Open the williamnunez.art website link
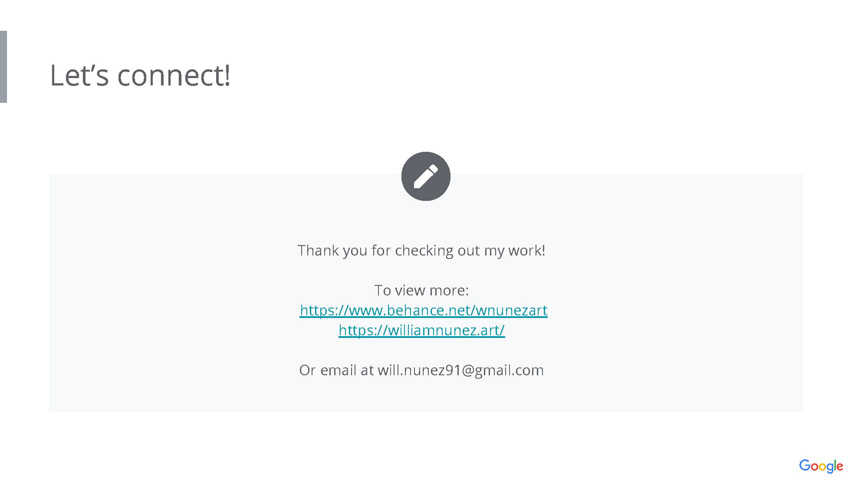This screenshot has width=868, height=488. tap(421, 330)
